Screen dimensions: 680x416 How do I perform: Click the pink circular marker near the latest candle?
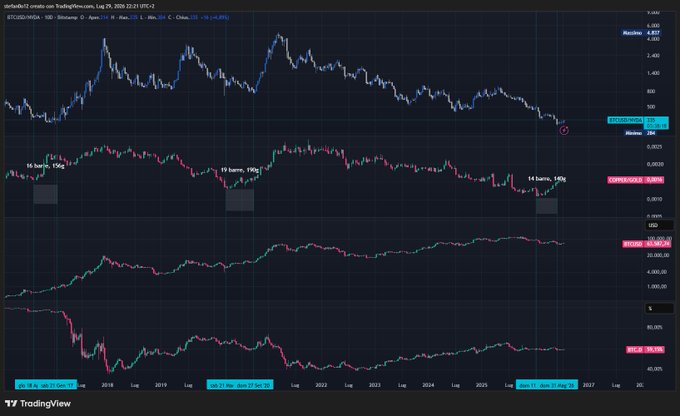[x=564, y=130]
